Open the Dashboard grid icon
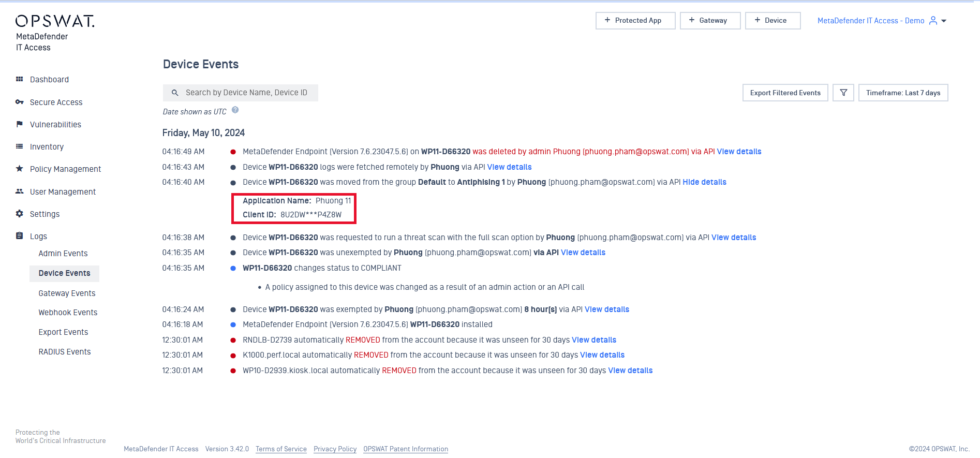 (x=19, y=79)
